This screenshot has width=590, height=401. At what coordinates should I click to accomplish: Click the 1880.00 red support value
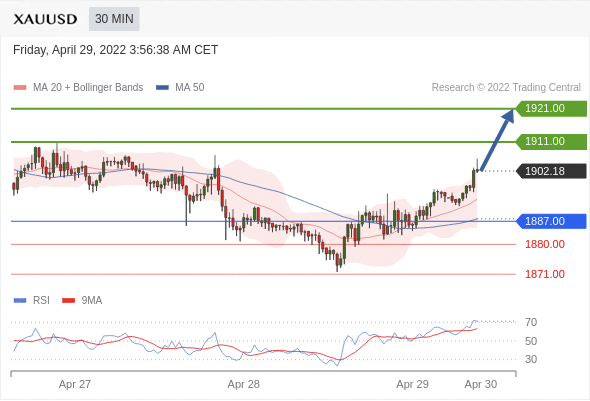[545, 245]
